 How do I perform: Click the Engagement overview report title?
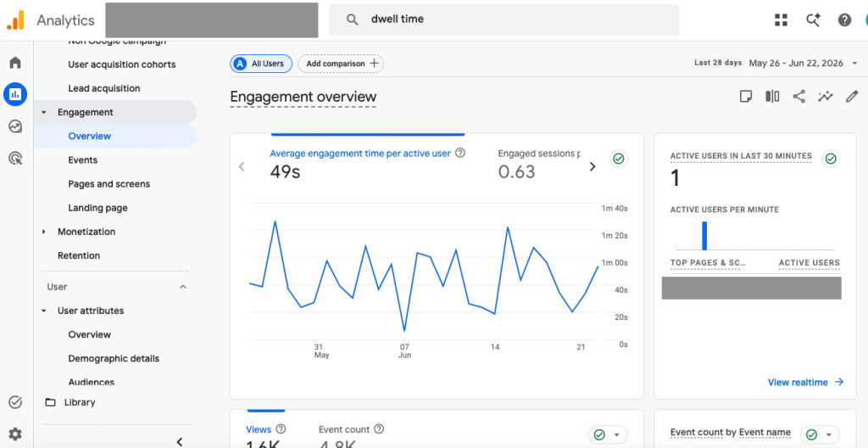[303, 97]
